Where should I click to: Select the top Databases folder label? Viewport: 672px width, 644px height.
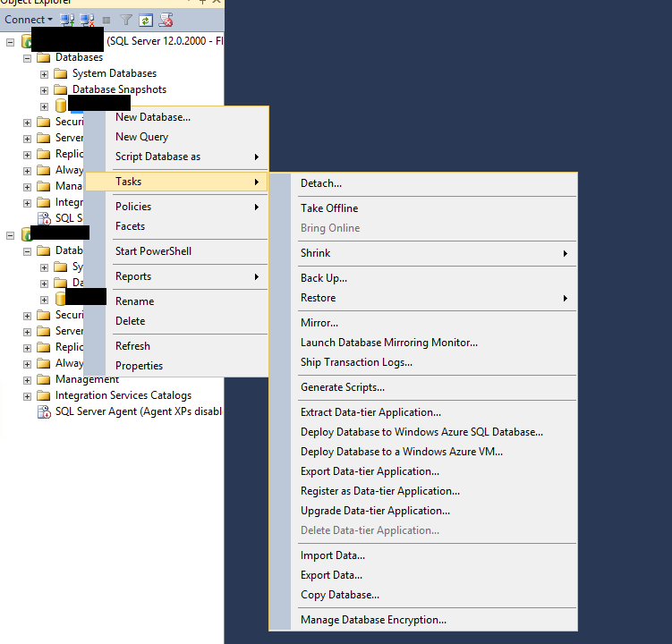coord(80,57)
